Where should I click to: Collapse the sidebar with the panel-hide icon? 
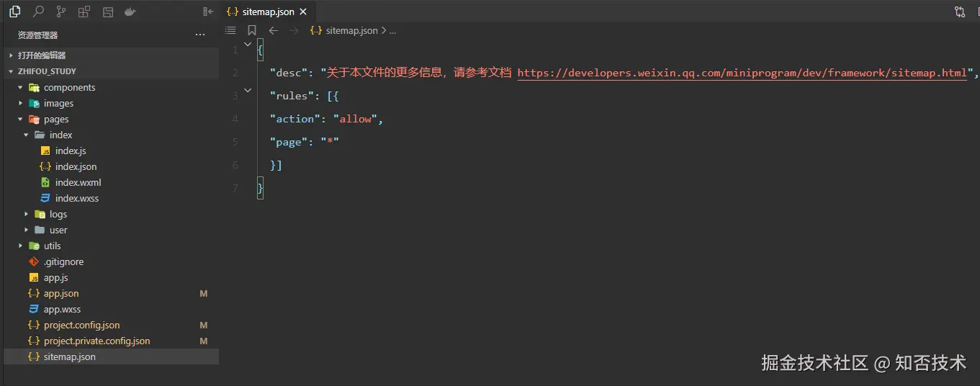click(x=208, y=12)
